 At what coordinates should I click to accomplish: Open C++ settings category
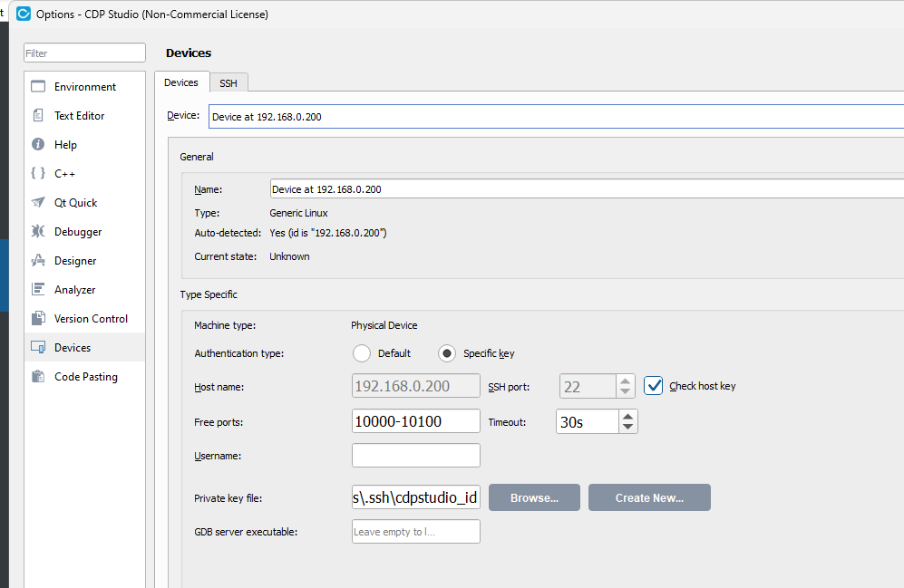tap(84, 173)
